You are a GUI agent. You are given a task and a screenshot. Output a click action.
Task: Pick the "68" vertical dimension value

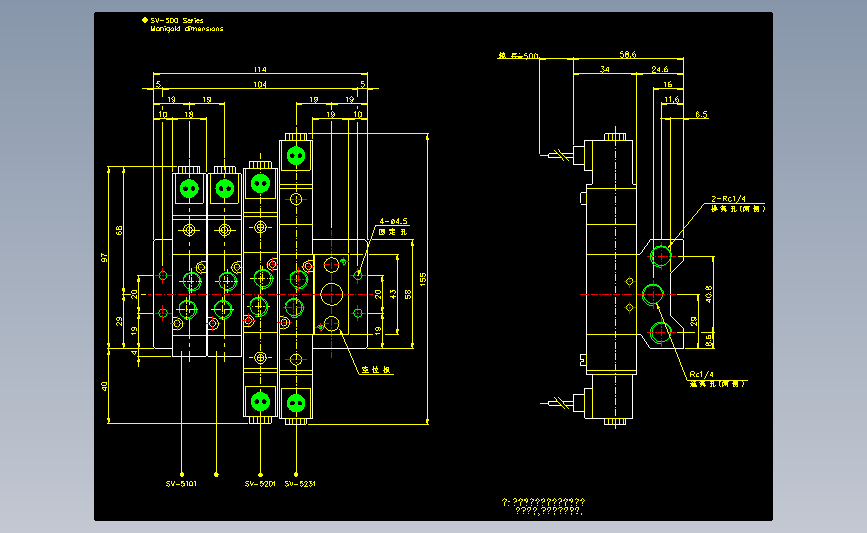pyautogui.click(x=119, y=230)
